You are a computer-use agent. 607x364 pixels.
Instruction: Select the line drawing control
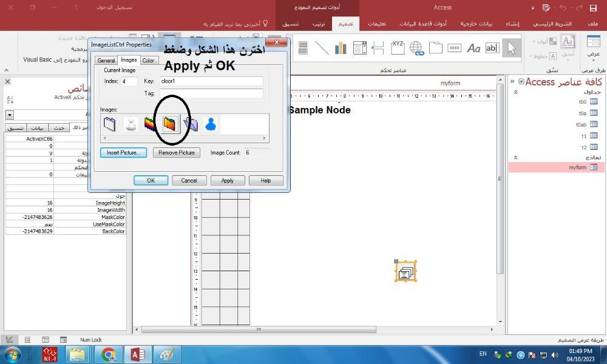pos(322,48)
